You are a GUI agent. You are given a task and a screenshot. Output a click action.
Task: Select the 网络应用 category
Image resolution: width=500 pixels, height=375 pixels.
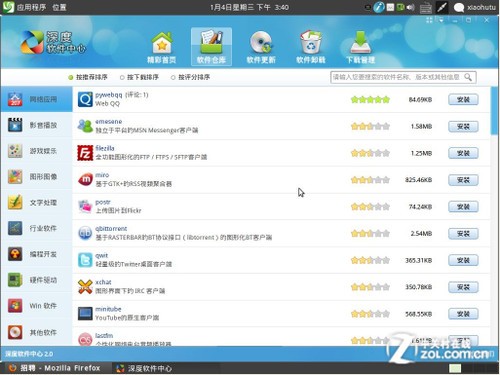36,99
